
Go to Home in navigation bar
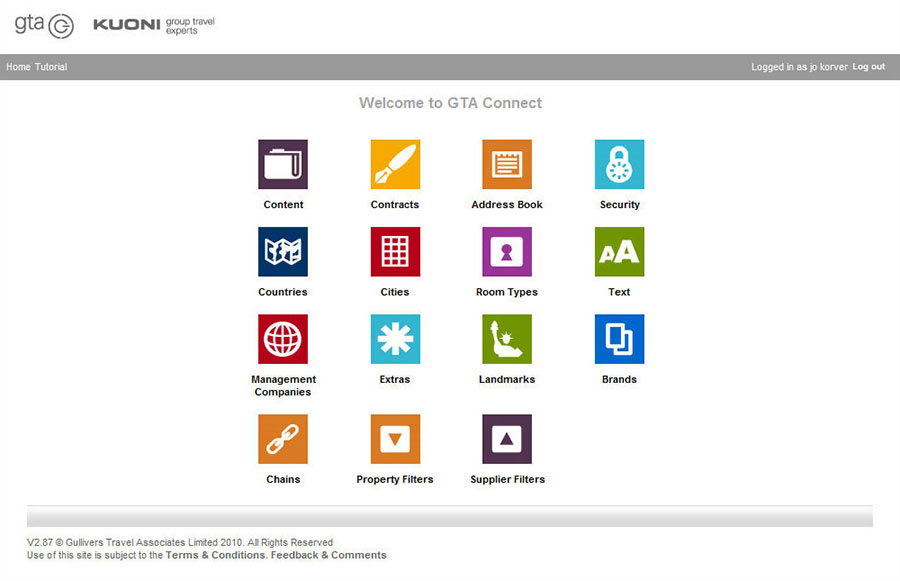pos(18,67)
